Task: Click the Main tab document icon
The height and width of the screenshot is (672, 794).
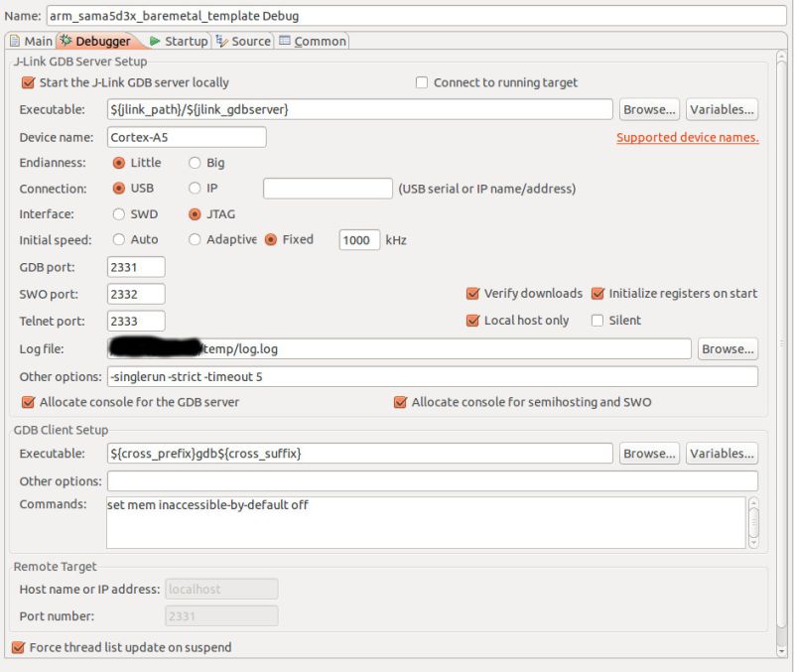Action: click(x=15, y=41)
